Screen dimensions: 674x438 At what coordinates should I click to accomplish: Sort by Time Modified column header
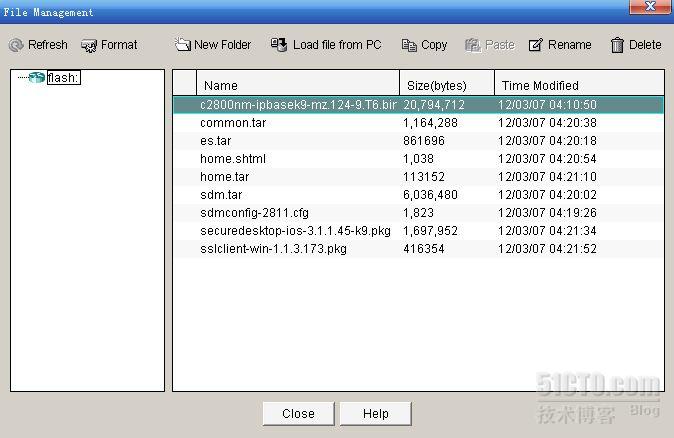[x=579, y=85]
